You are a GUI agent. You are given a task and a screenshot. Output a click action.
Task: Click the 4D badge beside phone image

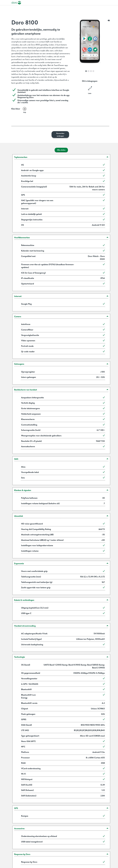pyautogui.click(x=109, y=21)
